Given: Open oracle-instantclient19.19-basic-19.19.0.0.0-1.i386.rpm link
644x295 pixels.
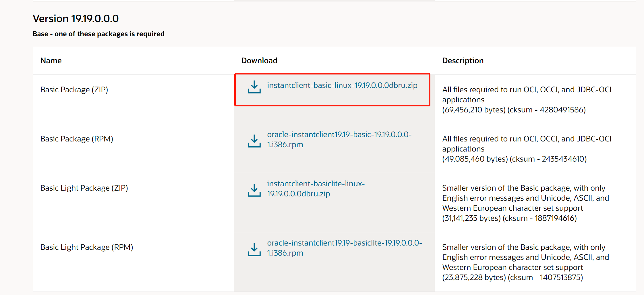Looking at the screenshot, I should [339, 139].
